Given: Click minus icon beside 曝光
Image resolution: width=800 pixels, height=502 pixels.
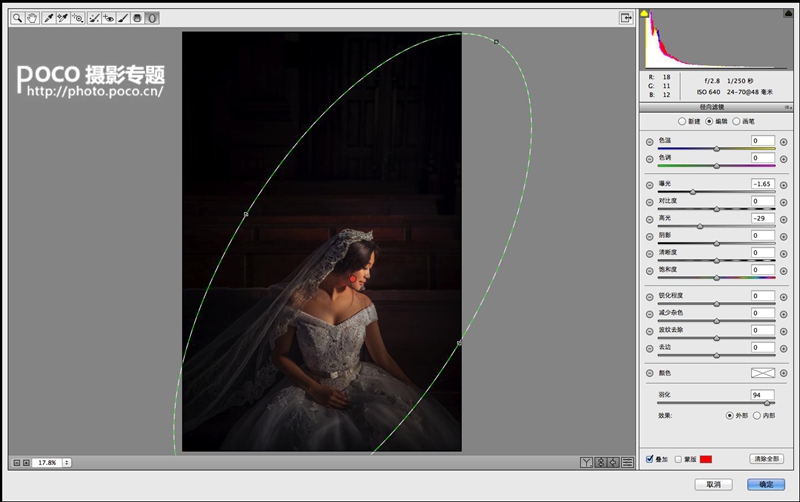Looking at the screenshot, I should click(x=649, y=185).
